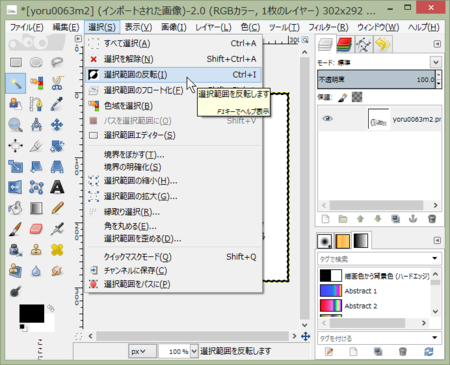
Task: Choose 色域を選択(B) menu entry
Action: point(173,106)
